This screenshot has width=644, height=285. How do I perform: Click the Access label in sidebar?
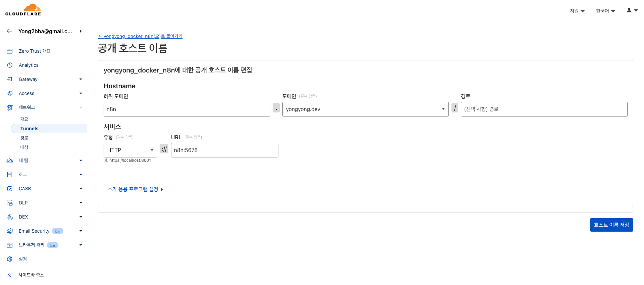point(26,93)
